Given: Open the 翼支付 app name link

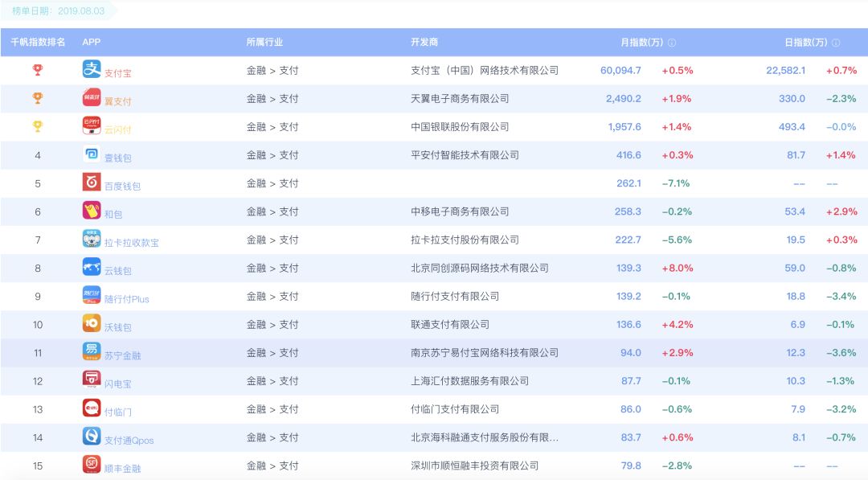Looking at the screenshot, I should tap(118, 101).
